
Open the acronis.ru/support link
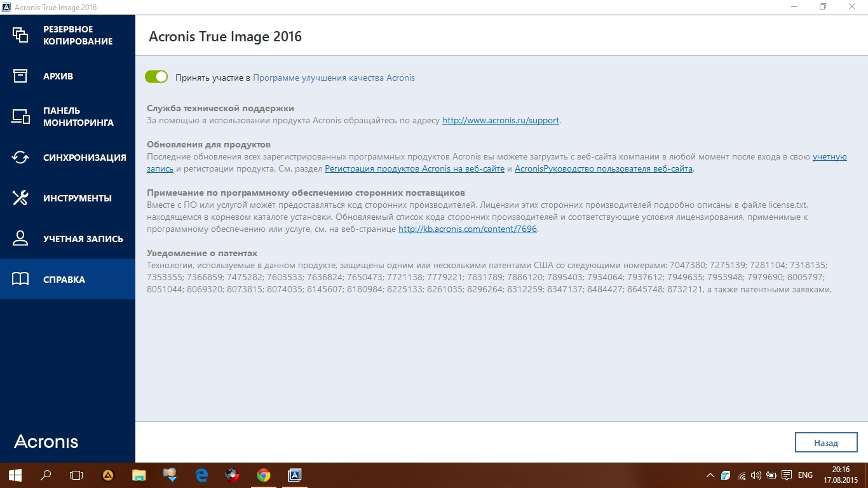click(501, 120)
